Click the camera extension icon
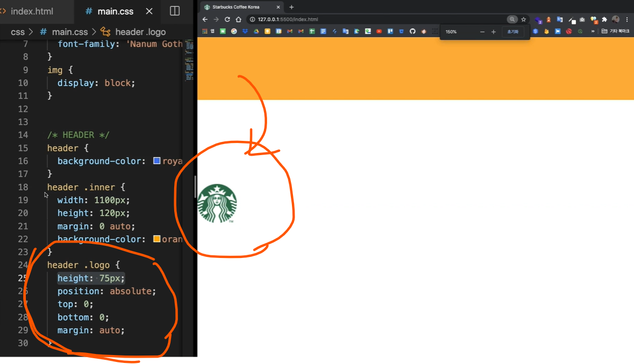The width and height of the screenshot is (634, 364). pyautogui.click(x=582, y=20)
